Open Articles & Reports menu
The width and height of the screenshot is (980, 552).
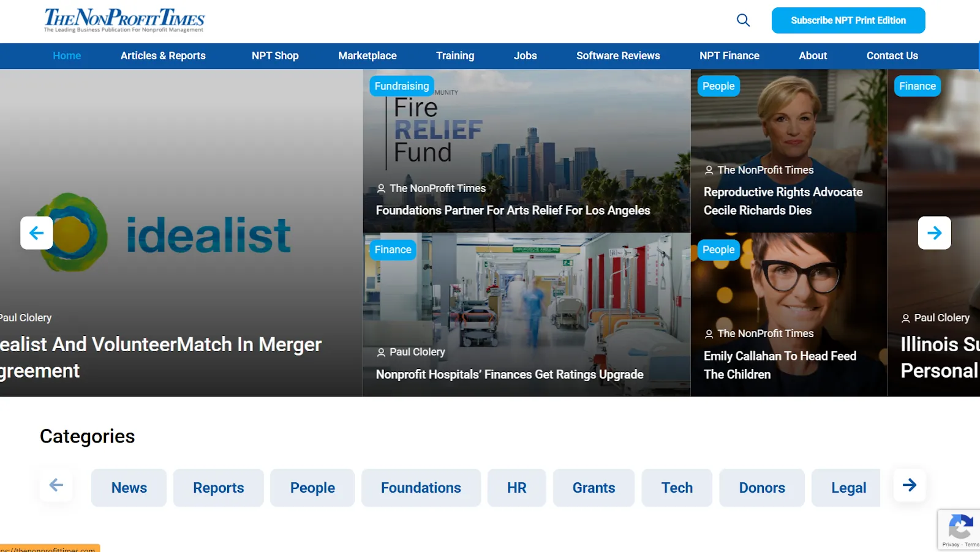point(163,56)
